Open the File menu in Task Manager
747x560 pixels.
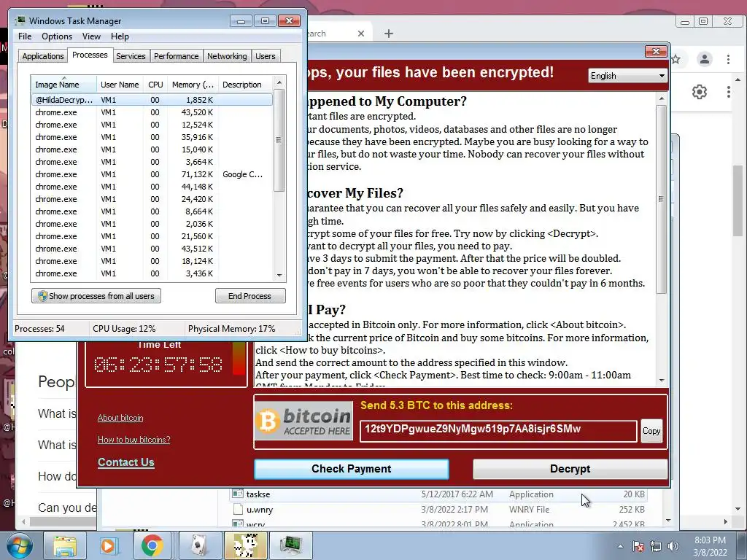pyautogui.click(x=25, y=36)
